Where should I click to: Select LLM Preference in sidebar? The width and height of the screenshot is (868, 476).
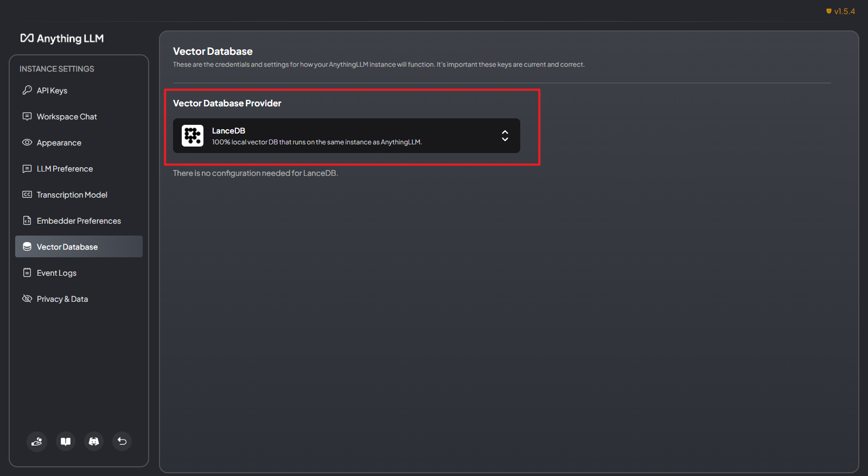click(79, 168)
